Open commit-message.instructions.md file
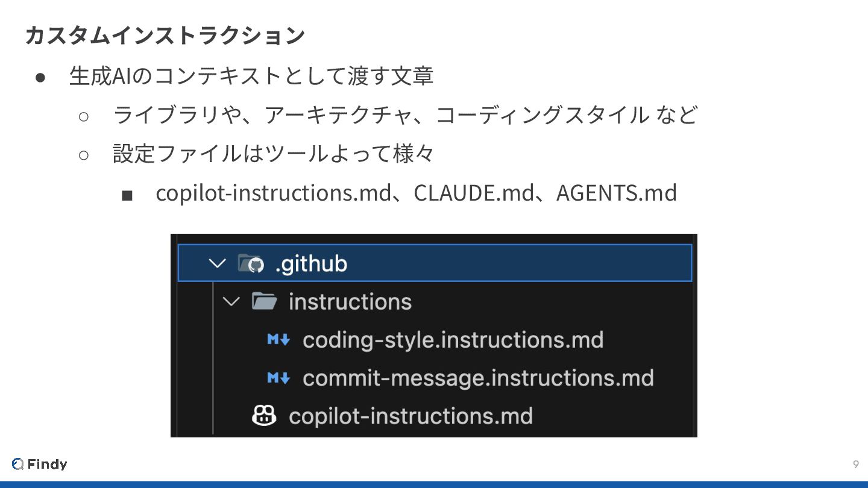Screen dimensions: 868x488 pos(478,378)
